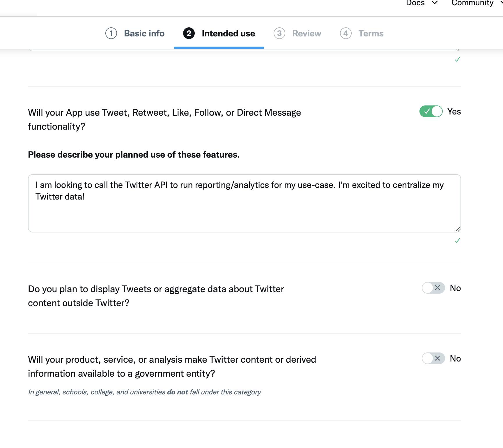Image resolution: width=503 pixels, height=448 pixels.
Task: Enable the display Tweets outside Twitter toggle
Action: [x=433, y=288]
